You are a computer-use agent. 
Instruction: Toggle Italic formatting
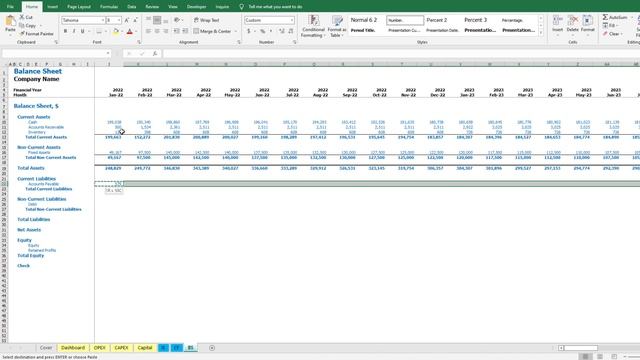(x=74, y=31)
